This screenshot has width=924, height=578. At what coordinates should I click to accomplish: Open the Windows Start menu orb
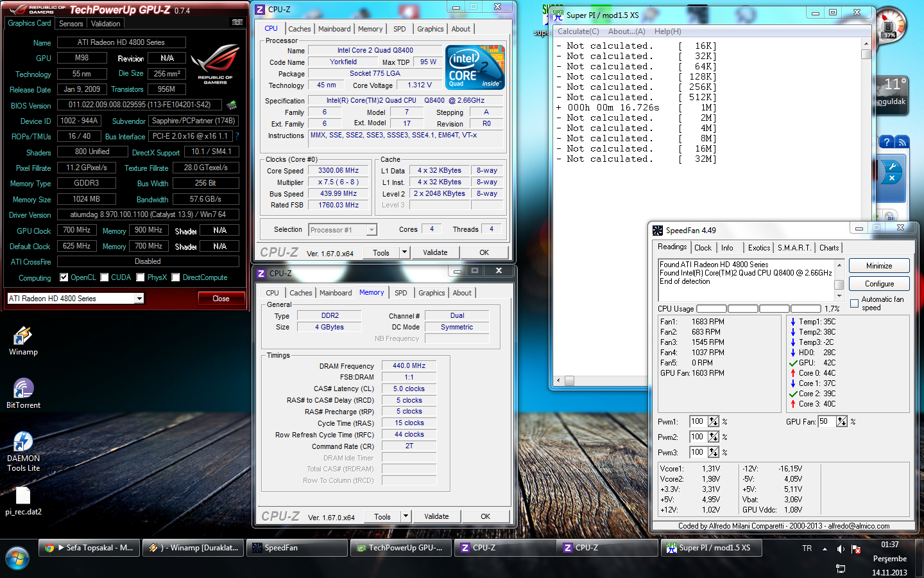(x=17, y=558)
